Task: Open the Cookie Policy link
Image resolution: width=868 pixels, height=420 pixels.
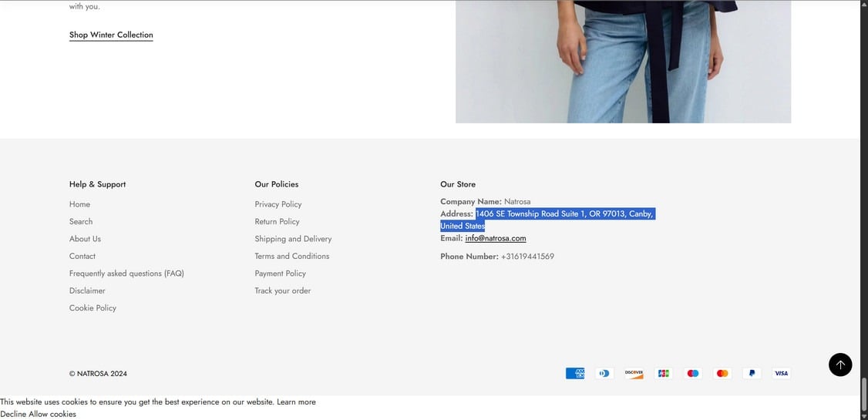Action: [x=93, y=307]
